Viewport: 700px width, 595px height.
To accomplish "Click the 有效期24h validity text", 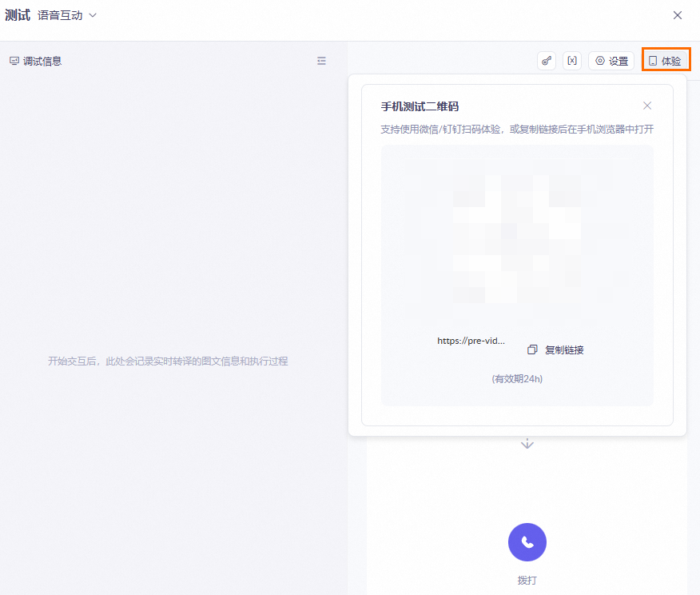I will [x=517, y=379].
